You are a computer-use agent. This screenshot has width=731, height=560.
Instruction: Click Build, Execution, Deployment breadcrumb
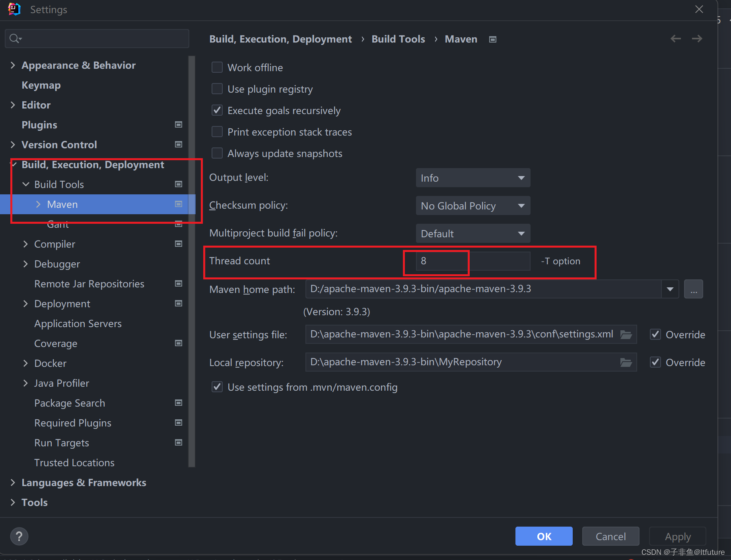tap(280, 39)
